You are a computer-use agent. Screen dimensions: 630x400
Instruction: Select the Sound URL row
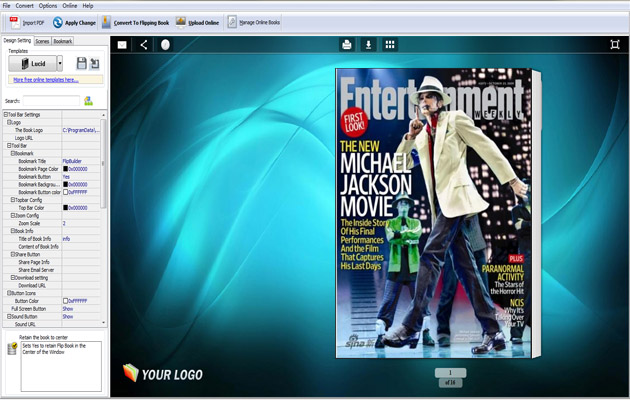pyautogui.click(x=51, y=324)
